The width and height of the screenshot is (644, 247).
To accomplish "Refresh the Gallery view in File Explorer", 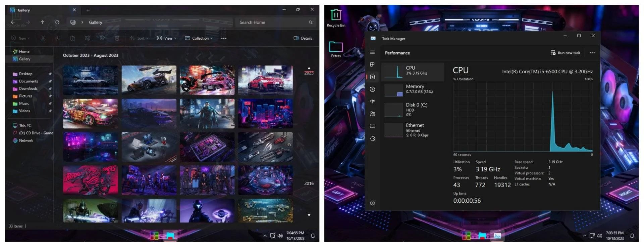I will pos(57,22).
